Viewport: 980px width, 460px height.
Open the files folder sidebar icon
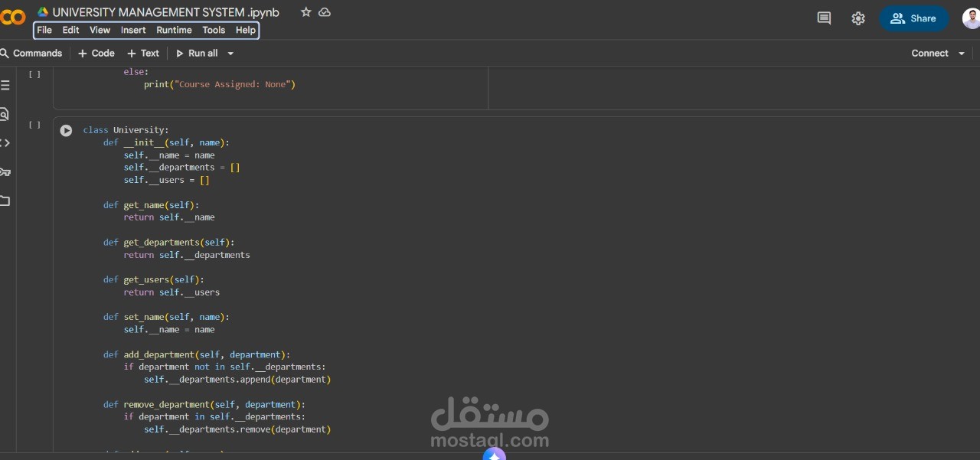(x=5, y=201)
